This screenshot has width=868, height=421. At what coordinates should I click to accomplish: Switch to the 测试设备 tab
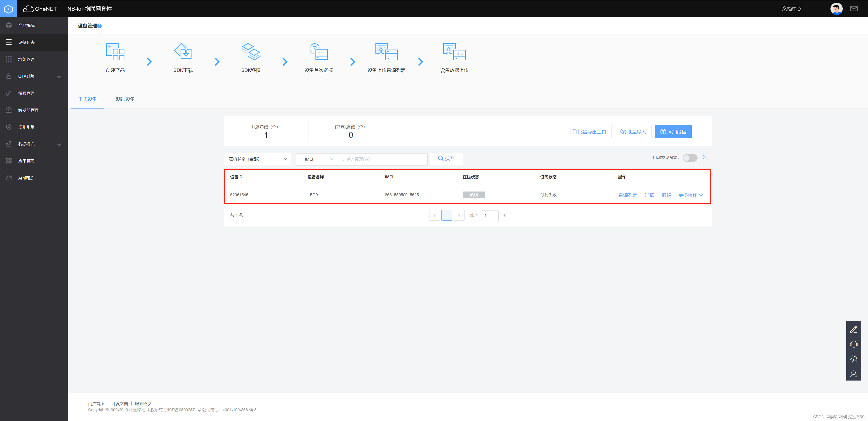[x=125, y=99]
